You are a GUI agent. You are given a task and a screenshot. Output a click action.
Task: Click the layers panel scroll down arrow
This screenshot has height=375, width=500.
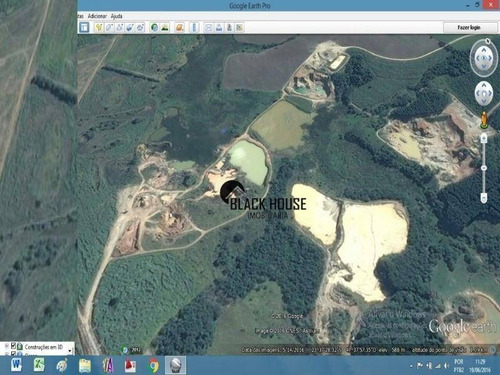tap(70, 351)
